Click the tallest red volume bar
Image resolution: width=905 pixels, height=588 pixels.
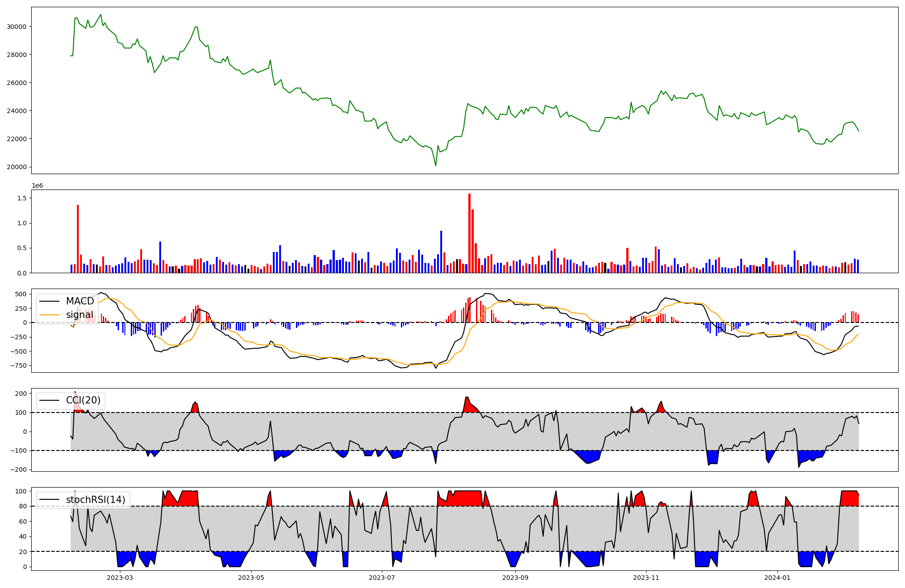[x=469, y=233]
